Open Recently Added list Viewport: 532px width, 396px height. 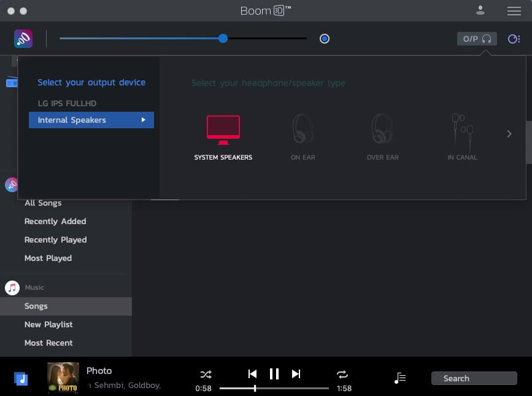[55, 221]
